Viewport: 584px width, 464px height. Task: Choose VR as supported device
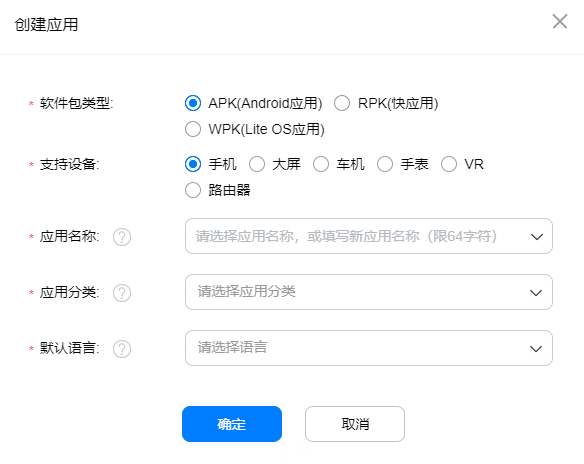(449, 164)
